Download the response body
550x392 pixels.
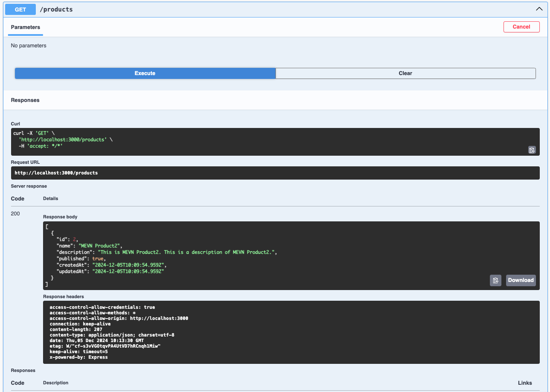(x=521, y=280)
